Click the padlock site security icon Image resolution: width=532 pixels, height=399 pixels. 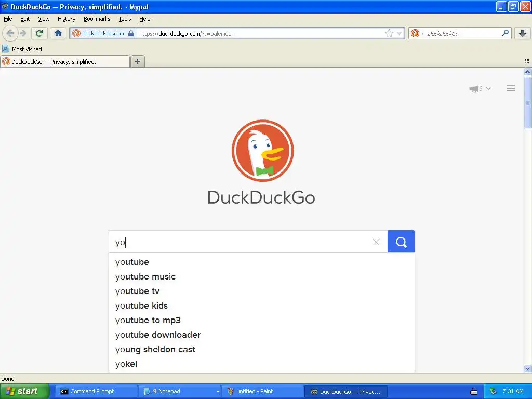coord(131,33)
